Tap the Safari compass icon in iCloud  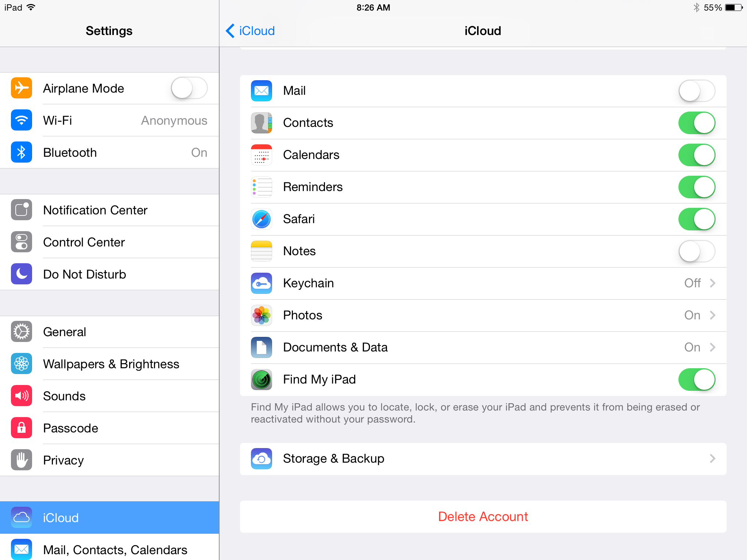point(262,219)
